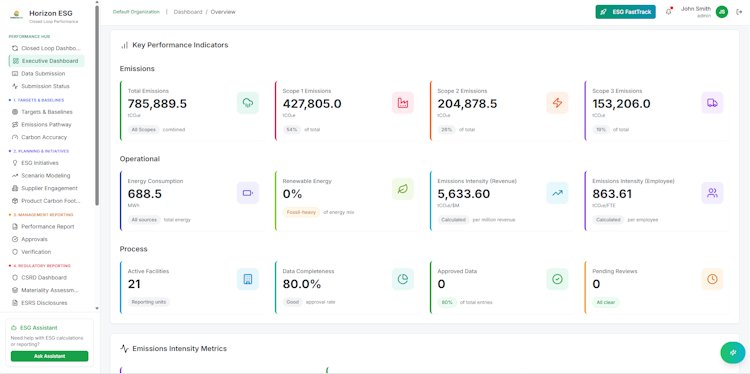Click the Scope 3 Emissions truck icon
Screen dimensions: 750x374
pyautogui.click(x=712, y=103)
